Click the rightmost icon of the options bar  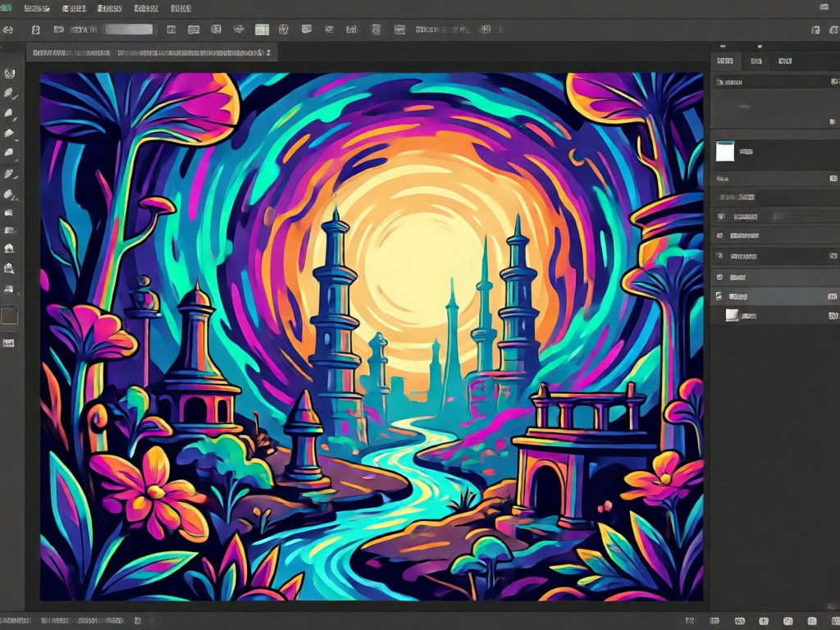834,30
